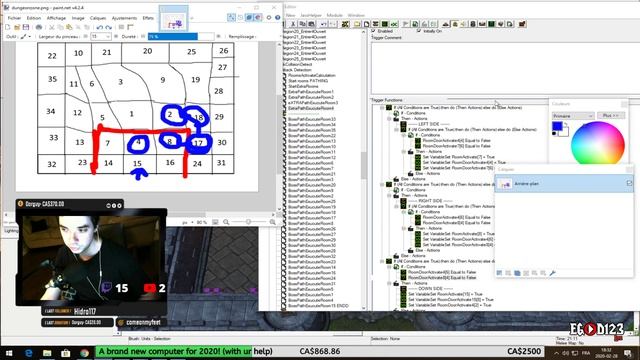Click New Trigger icon in Trigger Editor
The width and height of the screenshot is (640, 360).
click(x=367, y=24)
